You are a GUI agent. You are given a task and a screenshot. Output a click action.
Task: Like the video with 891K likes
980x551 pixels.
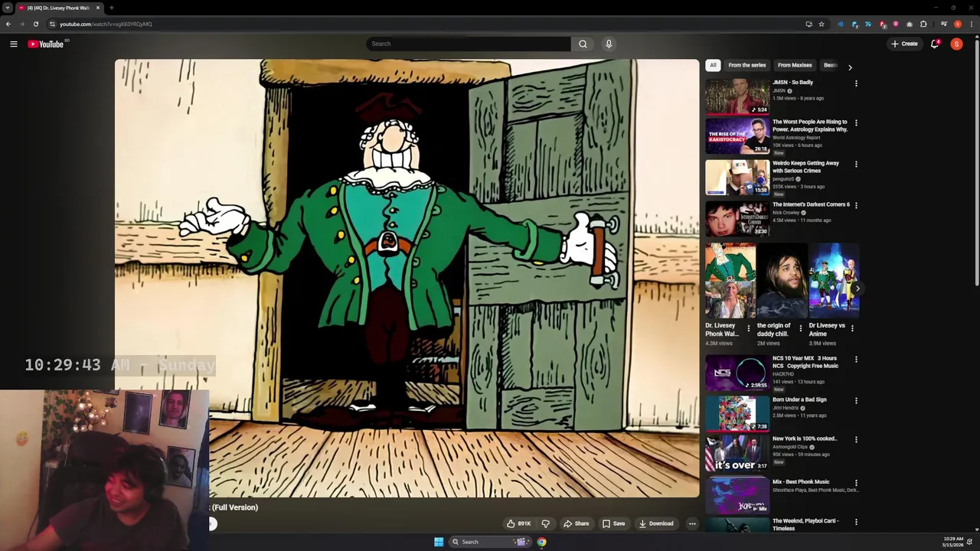[518, 523]
